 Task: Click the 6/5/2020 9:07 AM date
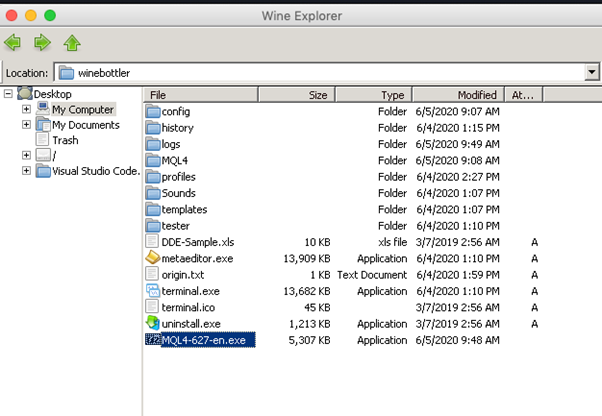pyautogui.click(x=458, y=112)
